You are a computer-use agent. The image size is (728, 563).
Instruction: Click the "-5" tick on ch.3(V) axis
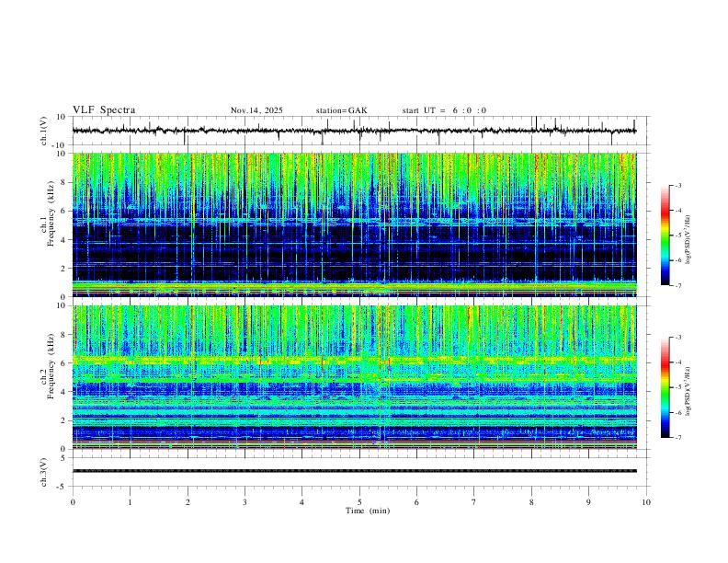pos(63,487)
